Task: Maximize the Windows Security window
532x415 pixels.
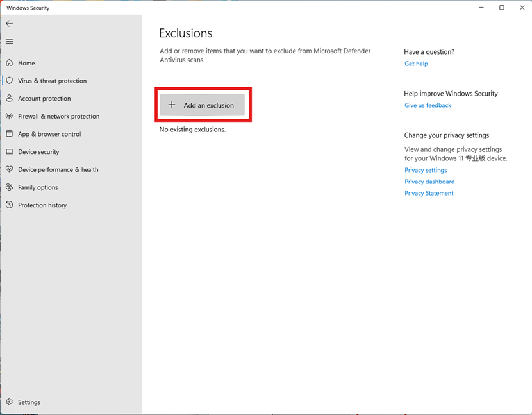Action: tap(501, 8)
